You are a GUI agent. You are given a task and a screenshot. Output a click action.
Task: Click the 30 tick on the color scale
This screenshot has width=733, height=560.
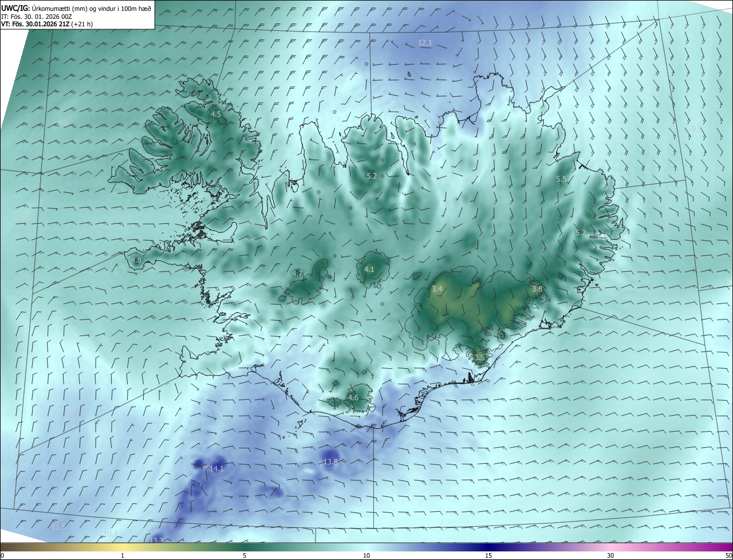(x=610, y=555)
